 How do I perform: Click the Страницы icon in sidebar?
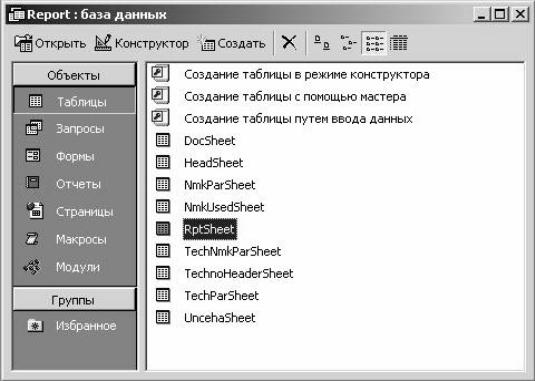click(x=34, y=210)
